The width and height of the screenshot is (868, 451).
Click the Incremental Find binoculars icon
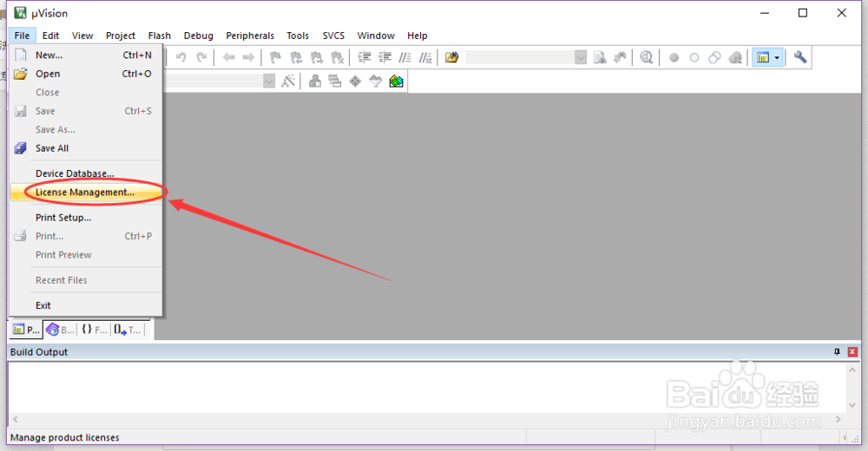click(x=620, y=57)
